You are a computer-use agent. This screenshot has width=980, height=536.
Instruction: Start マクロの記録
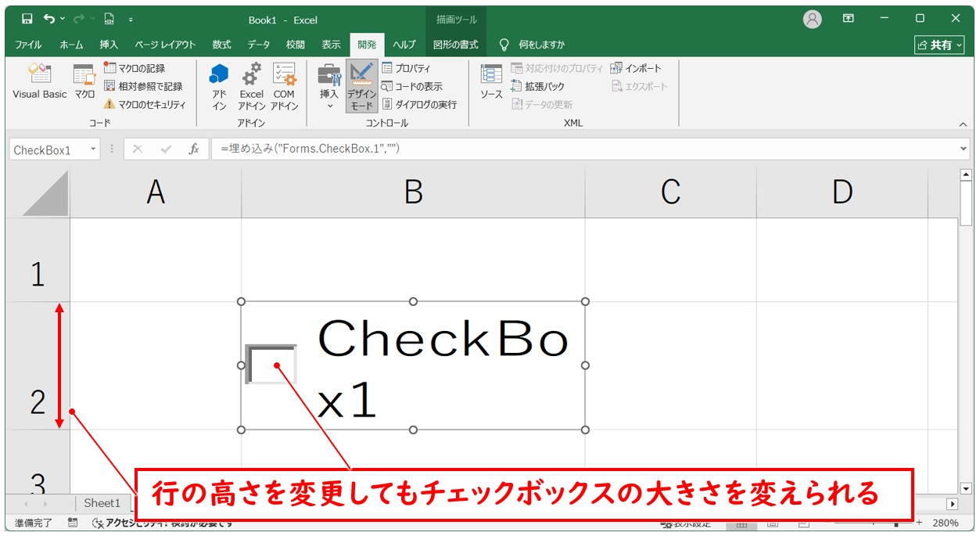tap(135, 68)
